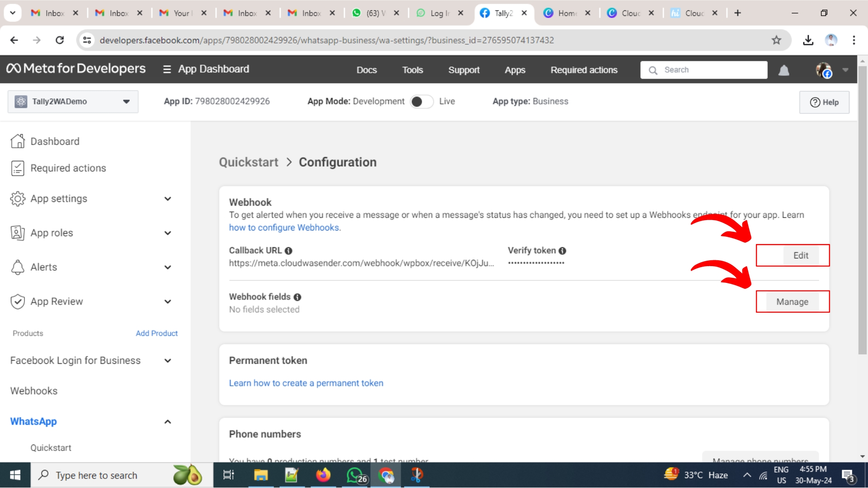Click the Quickstart breadcrumb link
Image resolution: width=868 pixels, height=488 pixels.
click(x=249, y=162)
